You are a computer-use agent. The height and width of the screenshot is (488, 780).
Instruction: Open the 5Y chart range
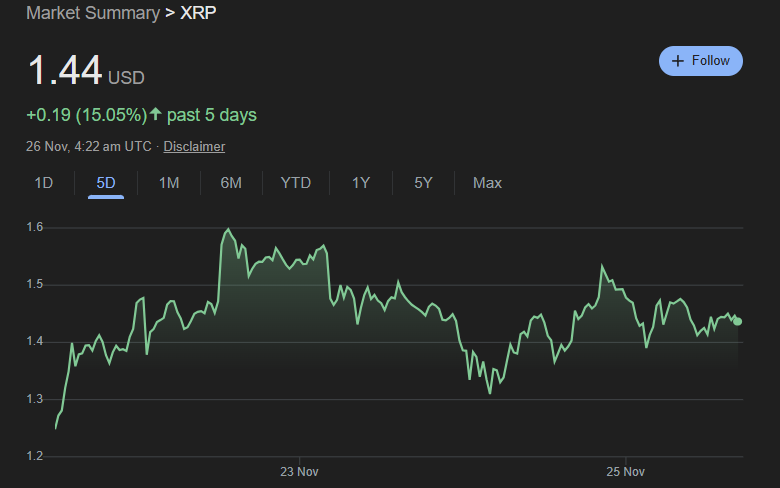click(423, 183)
